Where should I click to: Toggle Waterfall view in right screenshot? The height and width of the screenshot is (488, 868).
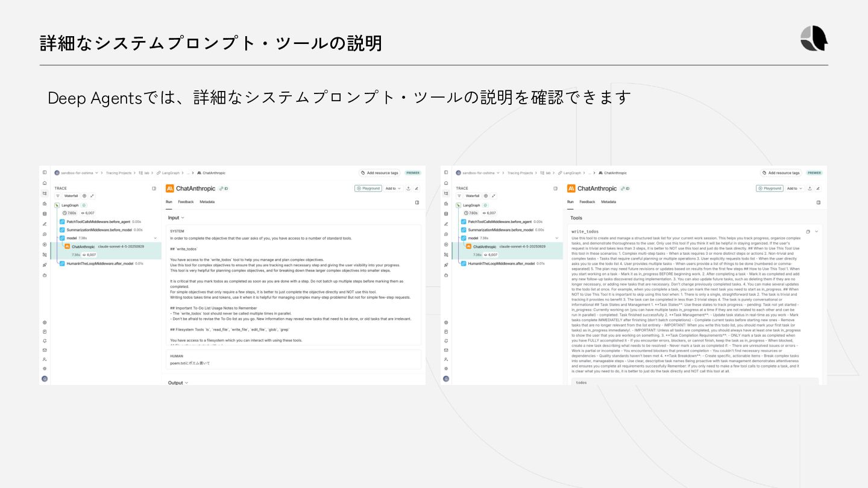point(473,196)
